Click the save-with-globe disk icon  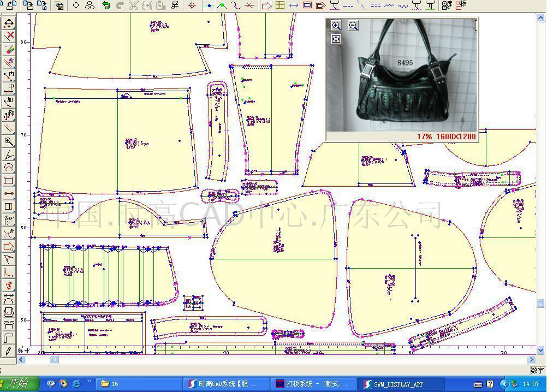point(60,5)
